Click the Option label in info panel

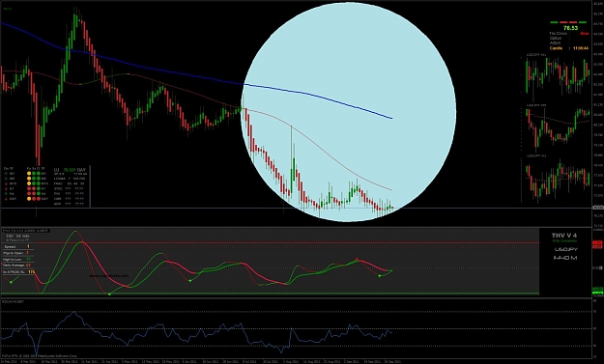556,38
